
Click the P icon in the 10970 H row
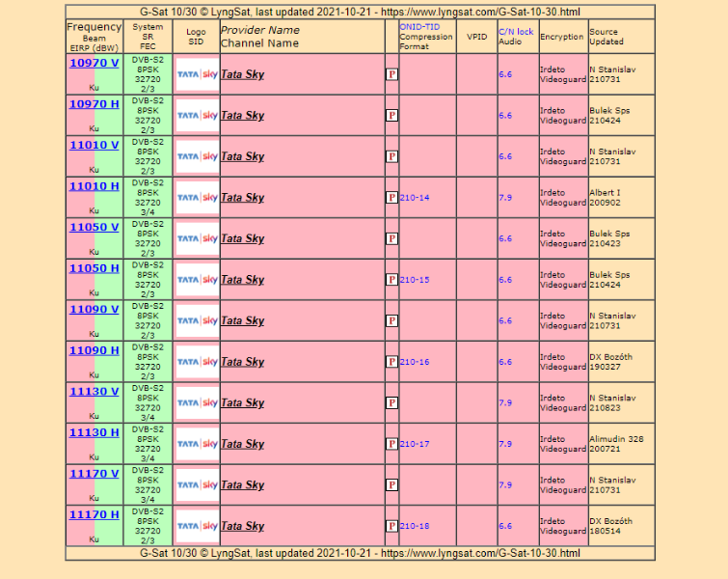[x=391, y=116]
